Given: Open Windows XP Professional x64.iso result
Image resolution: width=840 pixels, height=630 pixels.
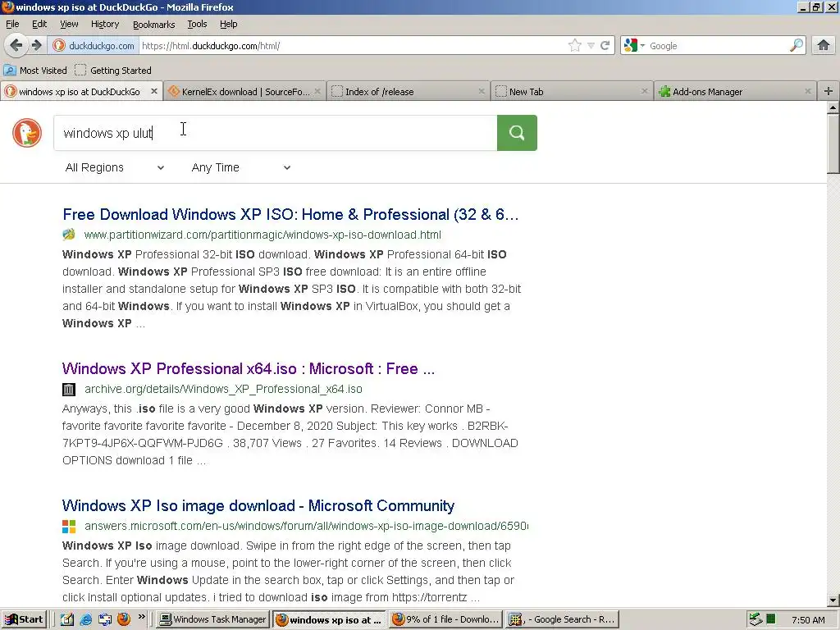Looking at the screenshot, I should tap(249, 368).
